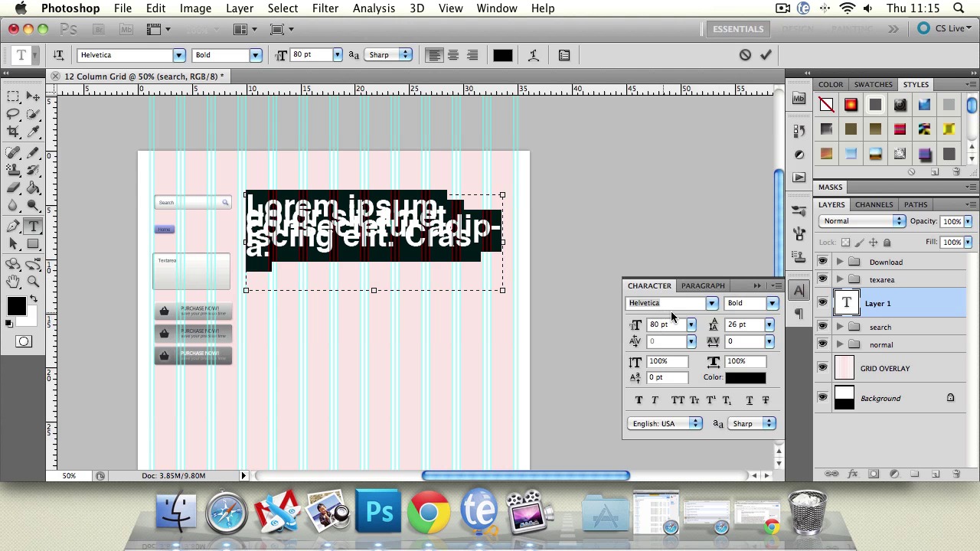Switch to the PARAGRAPH tab
The image size is (980, 551).
tap(703, 285)
